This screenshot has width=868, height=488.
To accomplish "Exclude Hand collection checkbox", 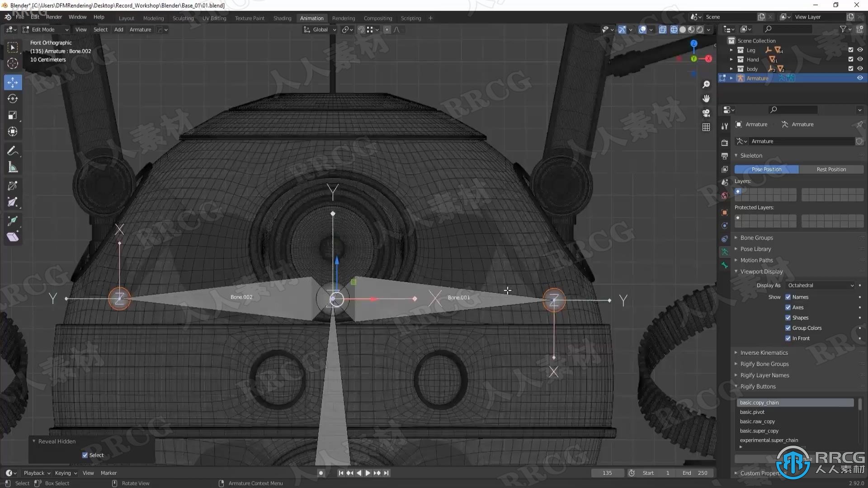I will [850, 59].
